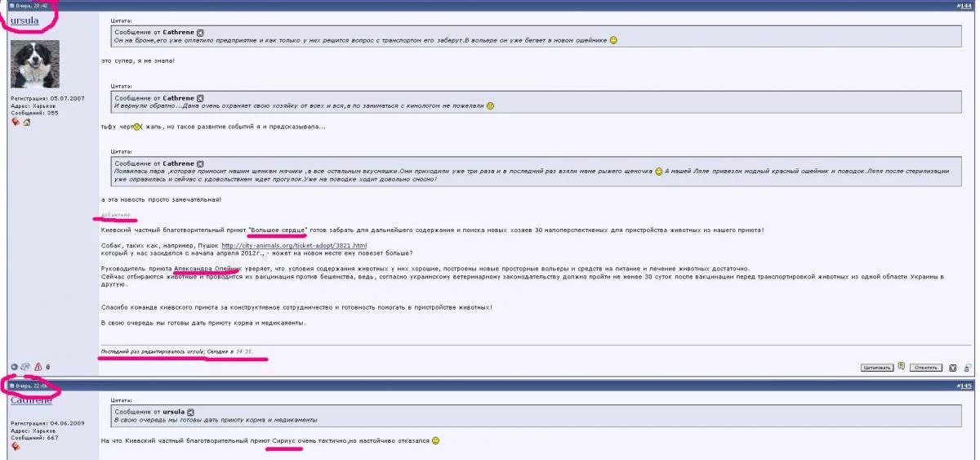Click ursula's dog avatar image

(x=35, y=65)
